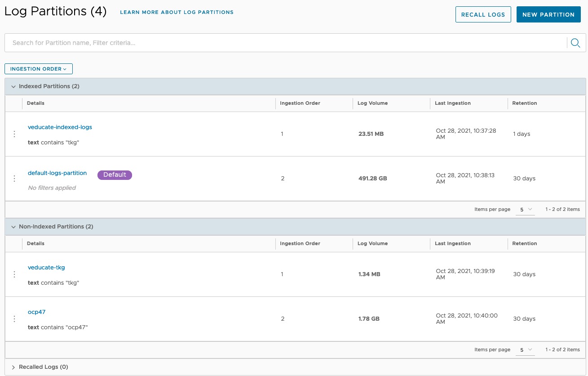588x376 pixels.
Task: Open the ocp47 partition
Action: pyautogui.click(x=37, y=312)
